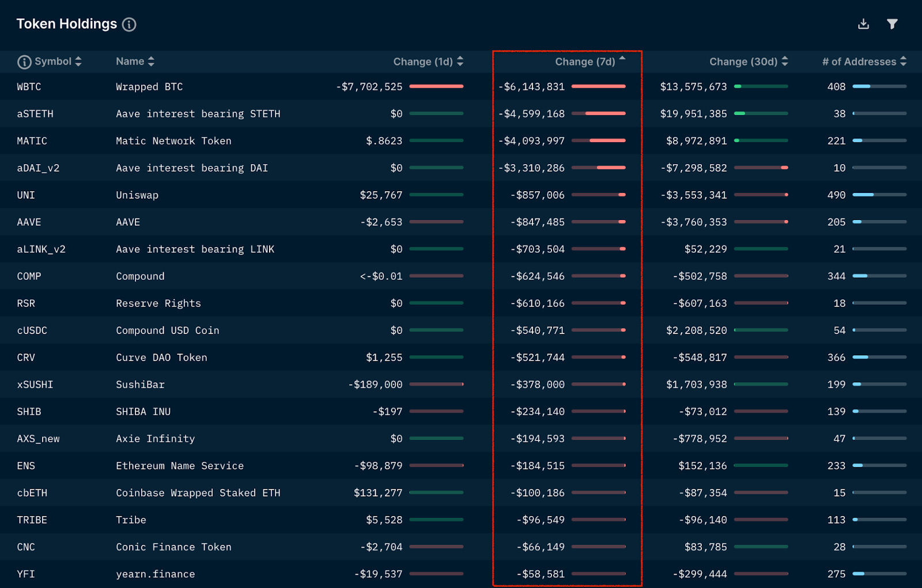This screenshot has width=922, height=588.
Task: Select the WBTC symbol cell
Action: (x=29, y=86)
